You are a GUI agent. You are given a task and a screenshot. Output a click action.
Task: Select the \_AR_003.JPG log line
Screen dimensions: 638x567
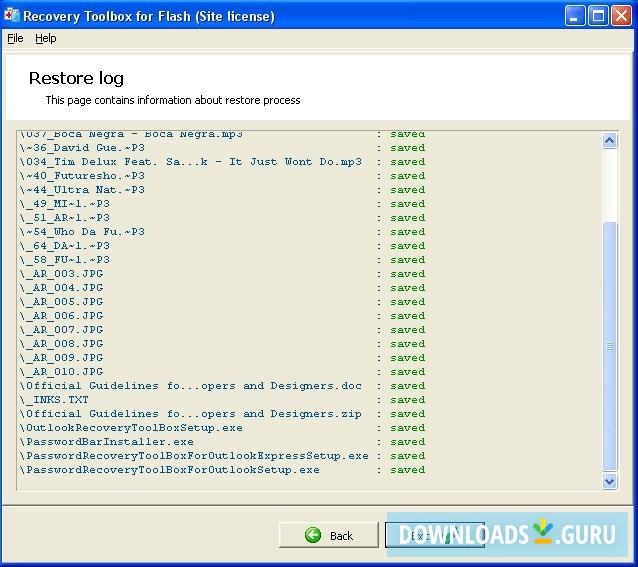tap(223, 274)
